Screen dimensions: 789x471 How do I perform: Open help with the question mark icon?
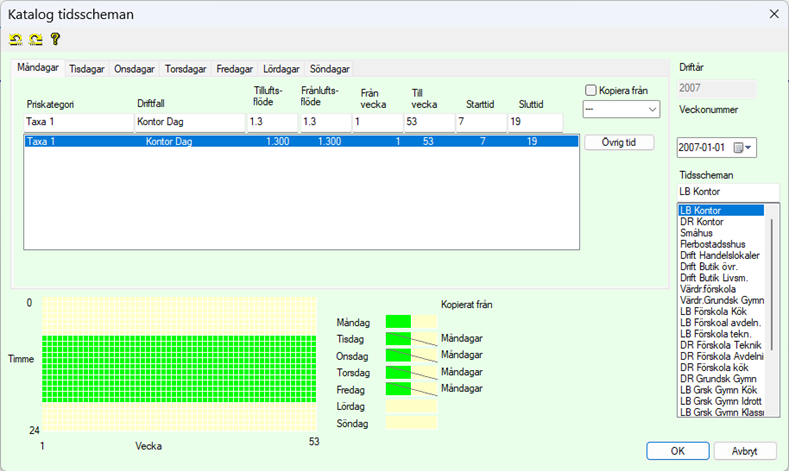coord(55,39)
